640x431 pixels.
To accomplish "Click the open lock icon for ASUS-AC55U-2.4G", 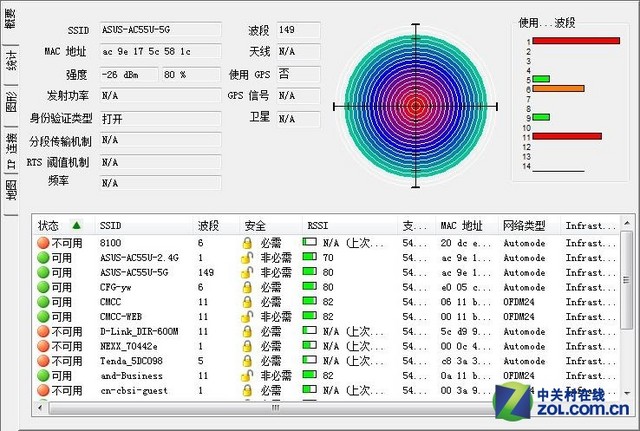I will click(247, 258).
